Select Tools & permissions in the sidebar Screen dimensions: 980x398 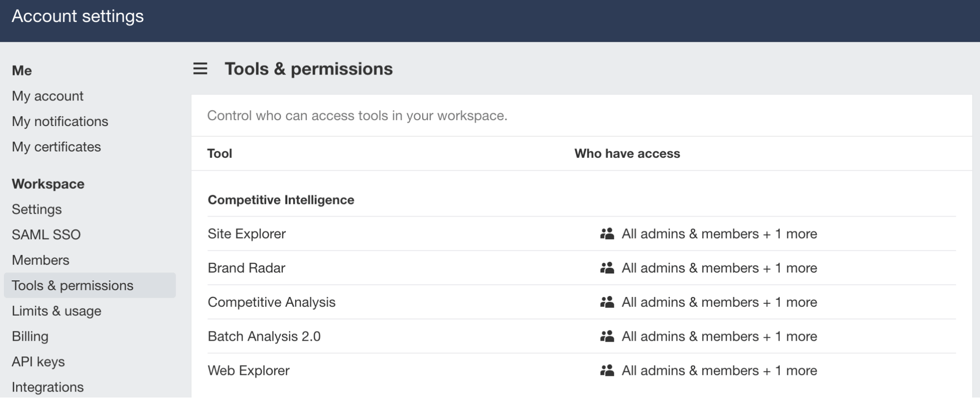pyautogui.click(x=73, y=285)
